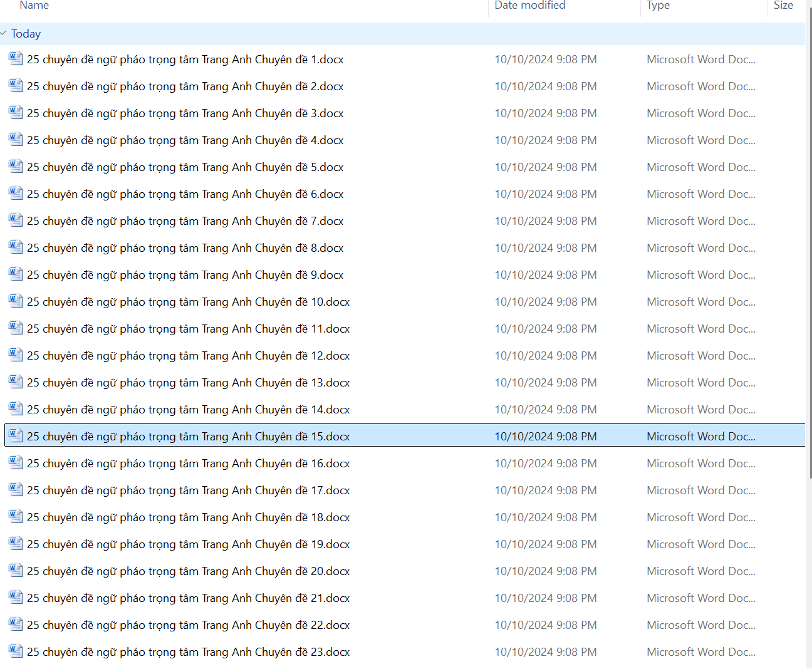The image size is (812, 669).
Task: Click date modified of Chuyên đề 12.docx
Action: coord(546,356)
